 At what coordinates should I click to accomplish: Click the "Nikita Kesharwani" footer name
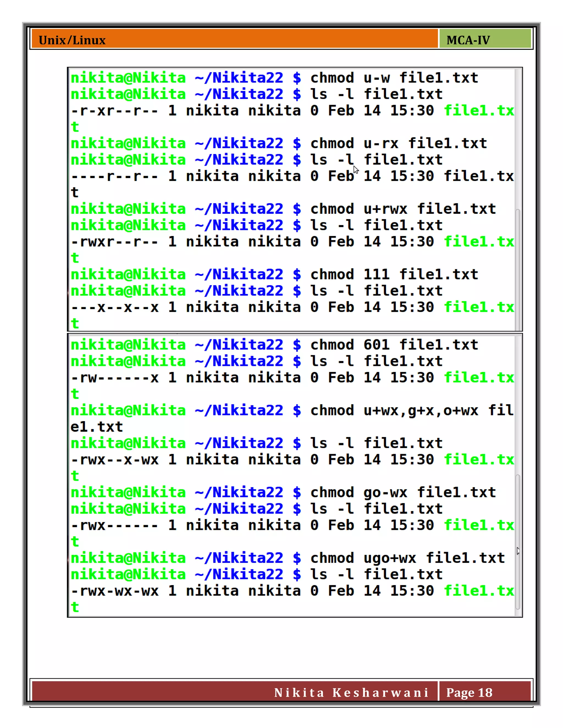pyautogui.click(x=351, y=693)
